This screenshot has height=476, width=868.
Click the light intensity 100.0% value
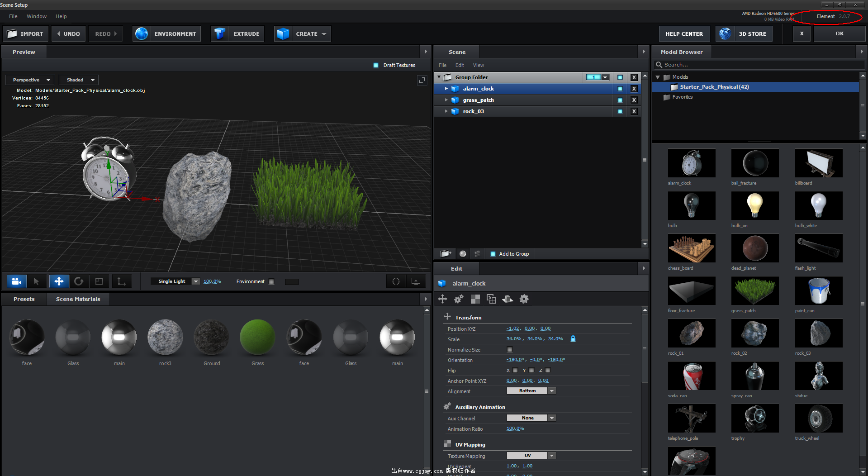click(212, 281)
